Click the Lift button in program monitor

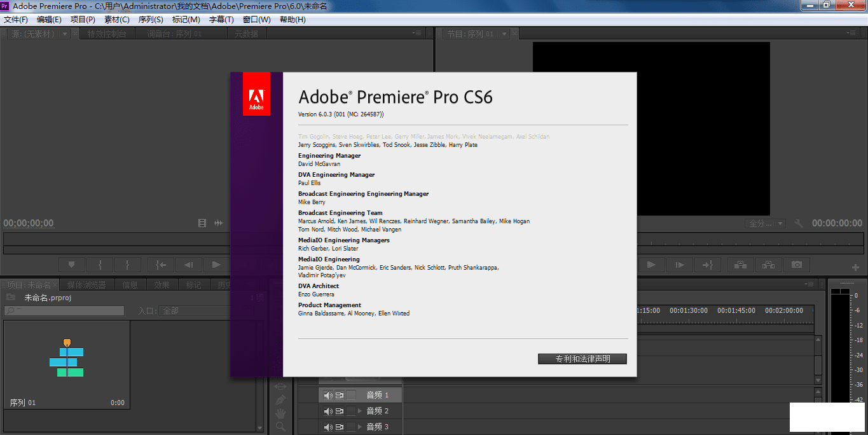(x=741, y=265)
